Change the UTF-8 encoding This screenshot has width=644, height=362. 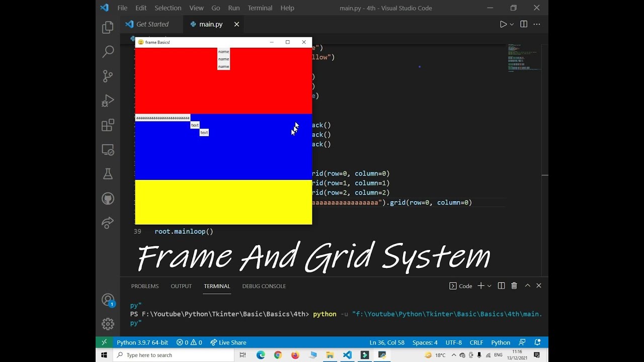(x=453, y=342)
